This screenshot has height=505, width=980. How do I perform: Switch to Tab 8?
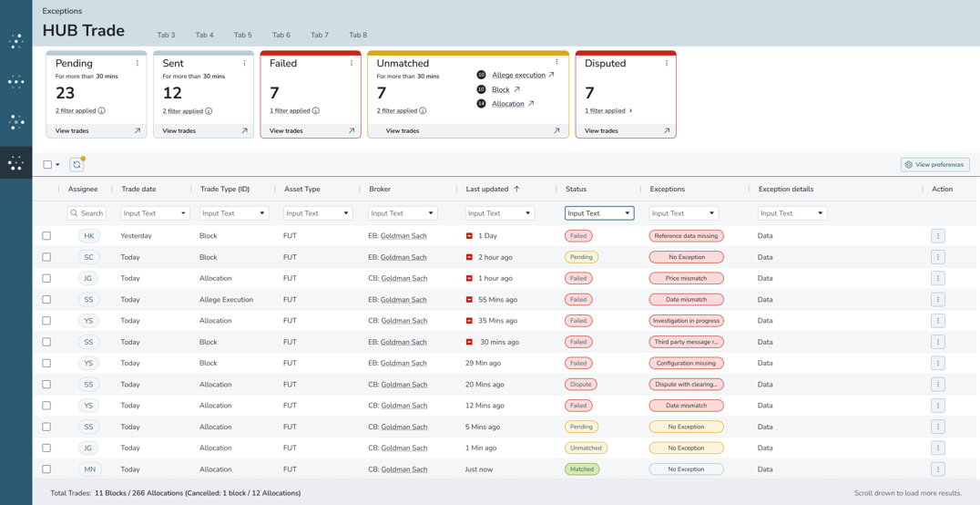(x=358, y=36)
